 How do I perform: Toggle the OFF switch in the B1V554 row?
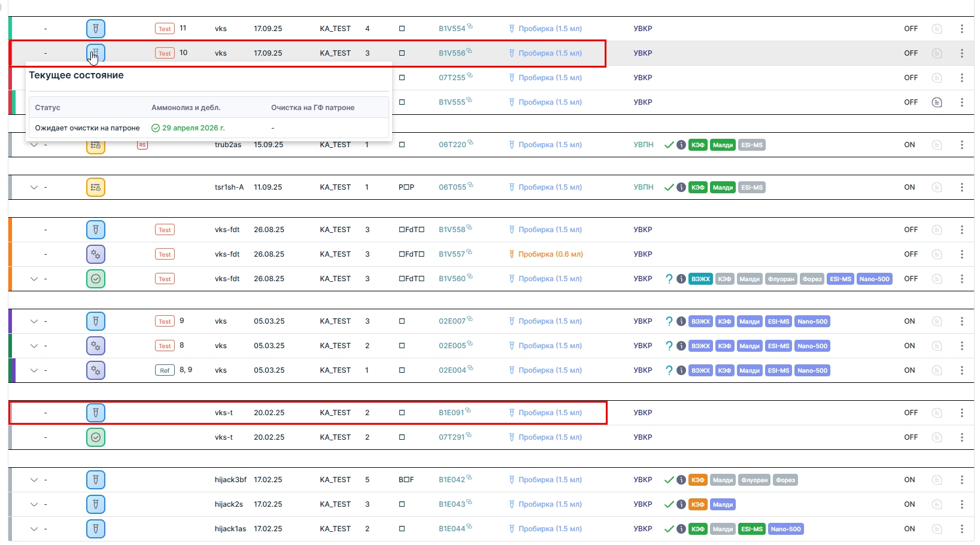point(911,29)
